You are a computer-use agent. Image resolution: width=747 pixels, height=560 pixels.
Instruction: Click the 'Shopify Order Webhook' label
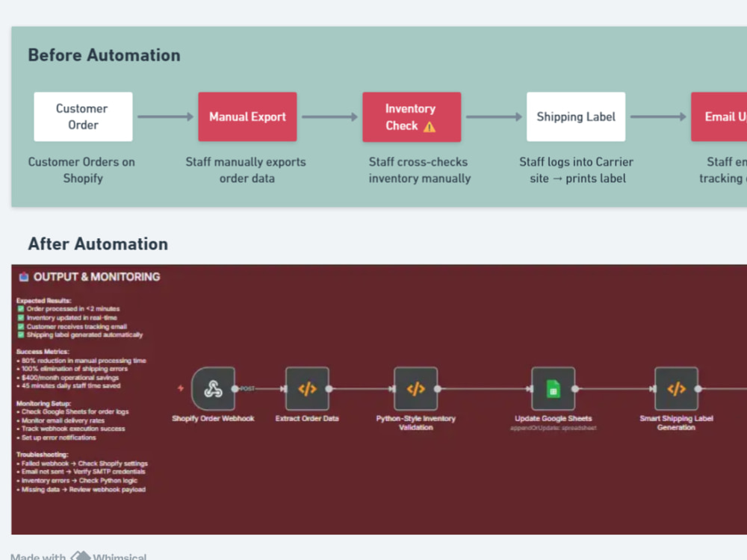(x=213, y=419)
